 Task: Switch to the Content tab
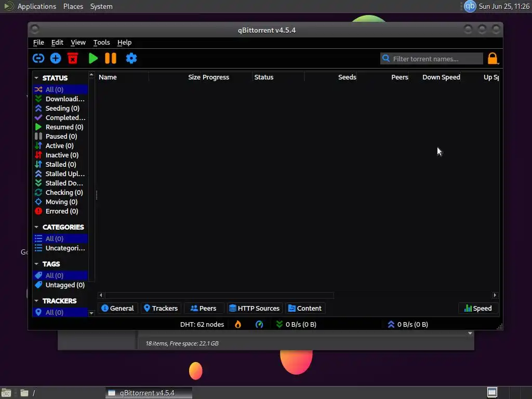coord(305,308)
